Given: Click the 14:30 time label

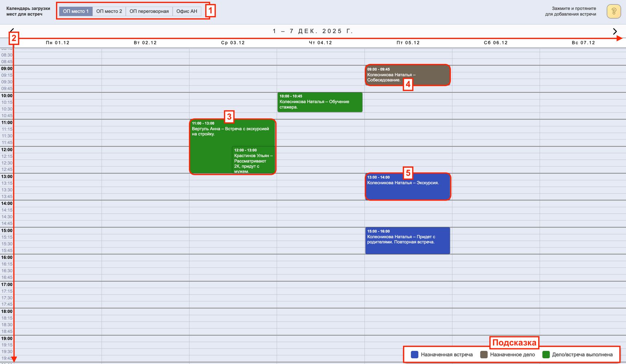Looking at the screenshot, I should (x=7, y=217).
